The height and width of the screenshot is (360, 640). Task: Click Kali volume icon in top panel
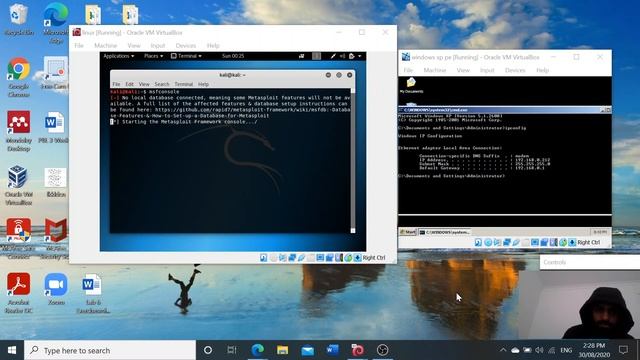342,56
